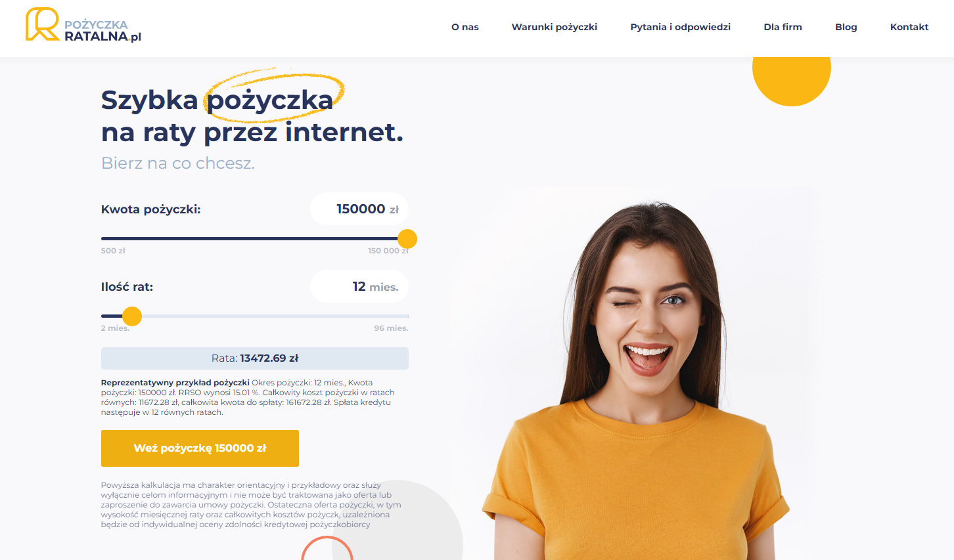
Task: Click the Ilość rat months input field
Action: click(359, 286)
